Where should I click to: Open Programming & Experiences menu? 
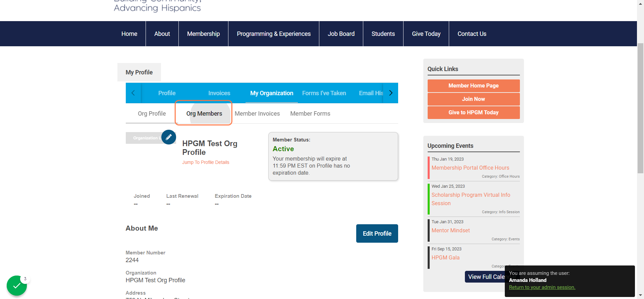point(274,34)
